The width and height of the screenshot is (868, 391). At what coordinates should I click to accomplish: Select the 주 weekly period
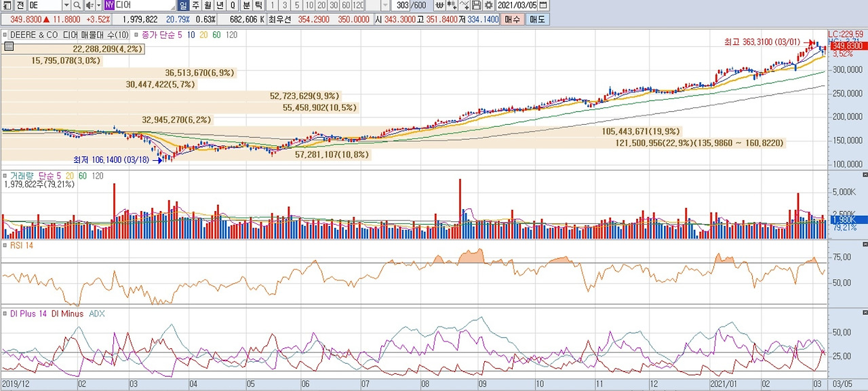point(196,5)
